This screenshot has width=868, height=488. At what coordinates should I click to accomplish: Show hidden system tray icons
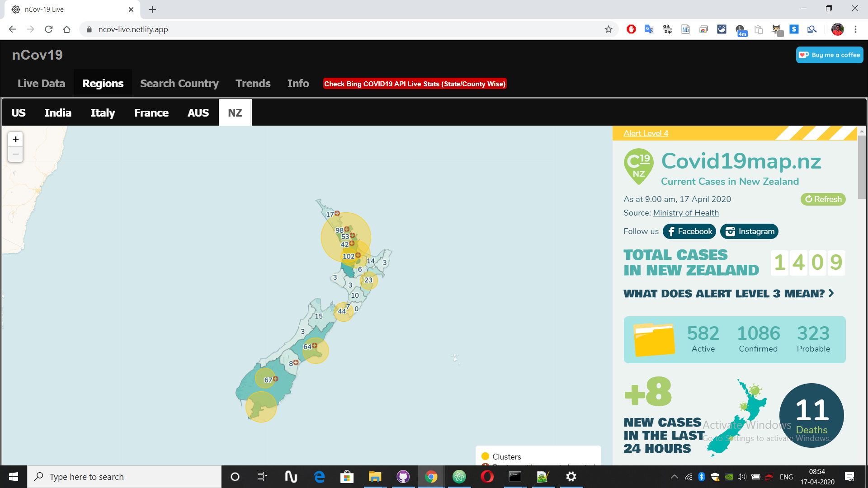[674, 477]
